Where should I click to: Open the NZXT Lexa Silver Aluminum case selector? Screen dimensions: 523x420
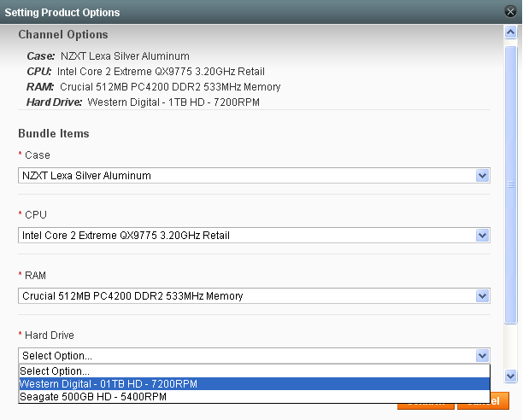248,176
